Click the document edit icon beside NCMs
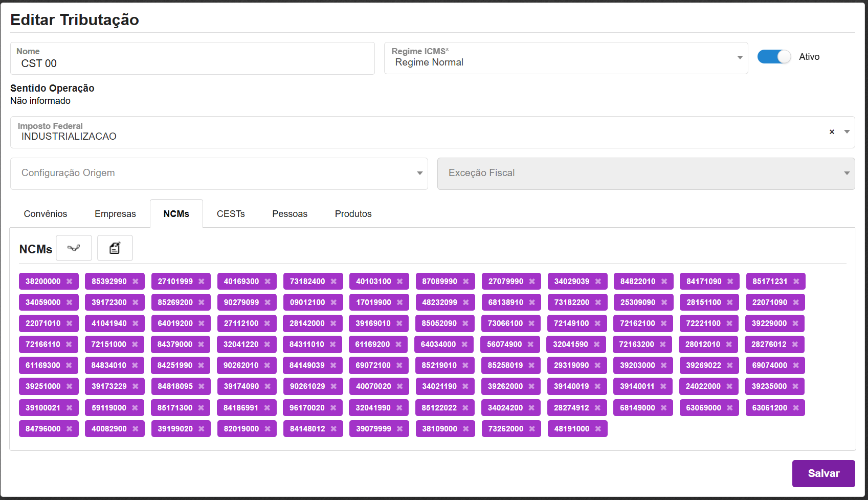 tap(115, 248)
